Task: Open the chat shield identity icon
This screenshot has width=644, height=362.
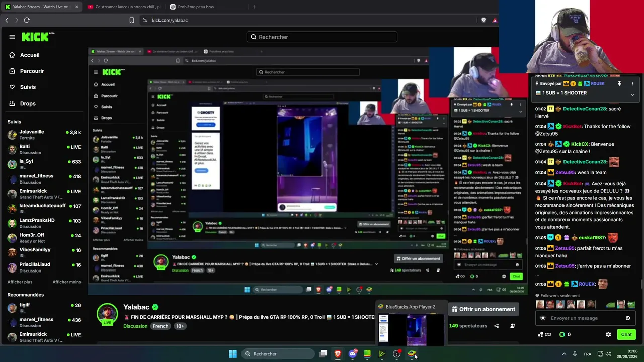Action: [x=543, y=318]
